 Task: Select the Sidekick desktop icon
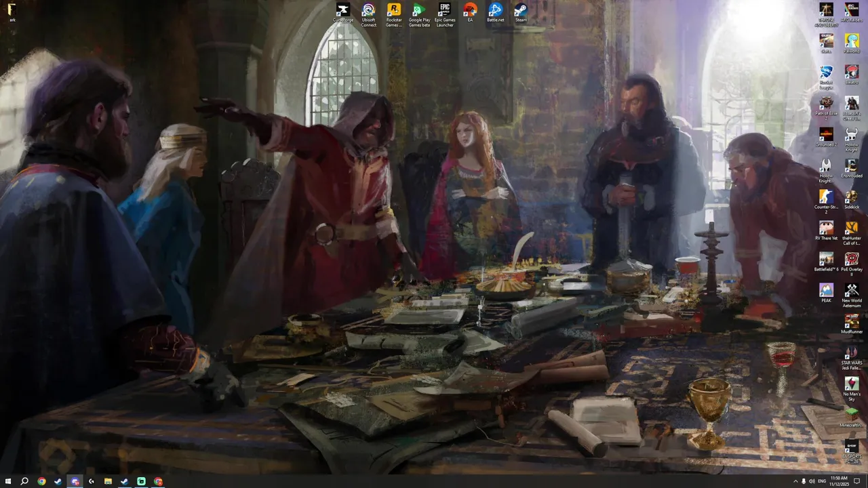point(852,200)
